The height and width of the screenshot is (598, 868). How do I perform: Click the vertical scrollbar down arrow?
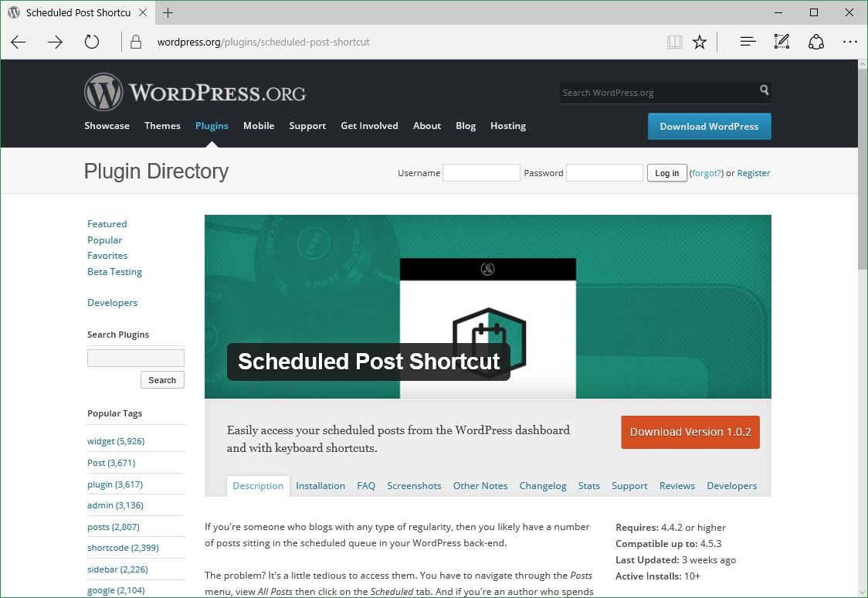pos(863,591)
